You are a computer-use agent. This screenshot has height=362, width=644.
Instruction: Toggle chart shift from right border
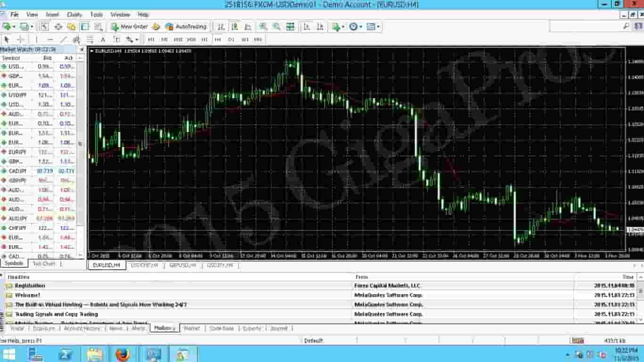pyautogui.click(x=320, y=27)
